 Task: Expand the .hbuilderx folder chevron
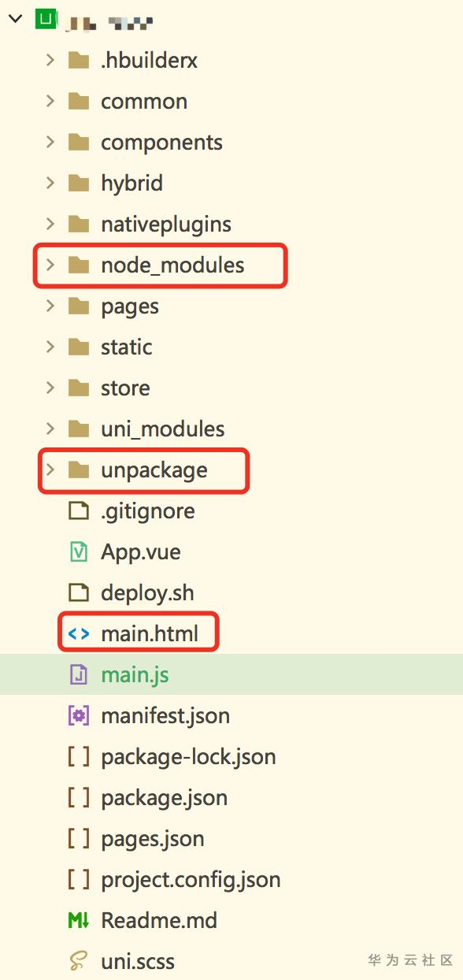coord(50,61)
